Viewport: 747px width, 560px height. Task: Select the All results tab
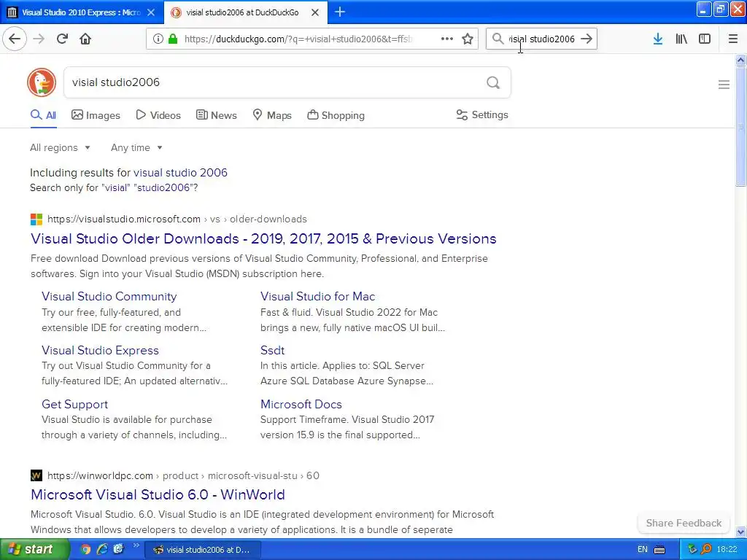click(43, 115)
